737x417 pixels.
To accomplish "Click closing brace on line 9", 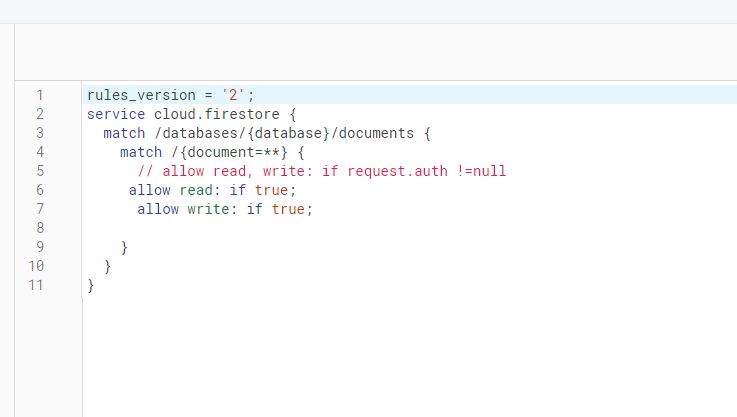I will 124,247.
